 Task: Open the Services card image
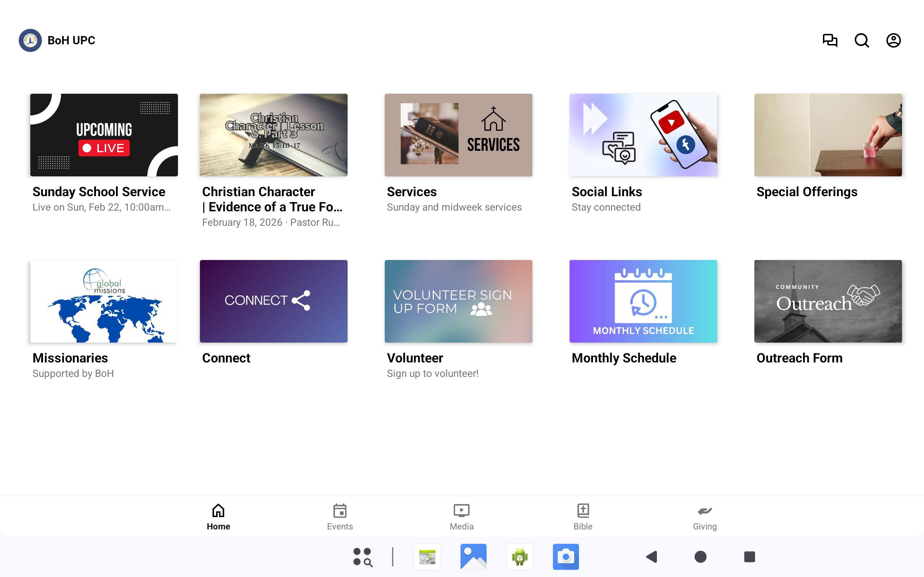[x=458, y=135]
